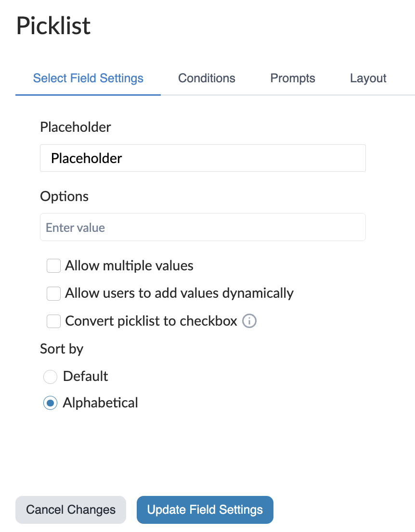Choose the Alphabetical sort radio button

[x=50, y=403]
